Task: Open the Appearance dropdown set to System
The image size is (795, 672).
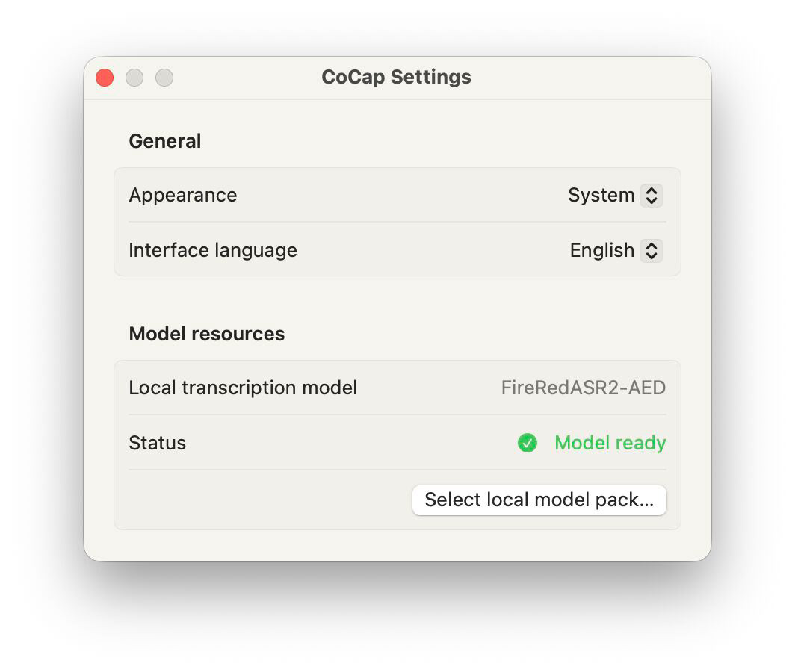Action: coord(615,195)
